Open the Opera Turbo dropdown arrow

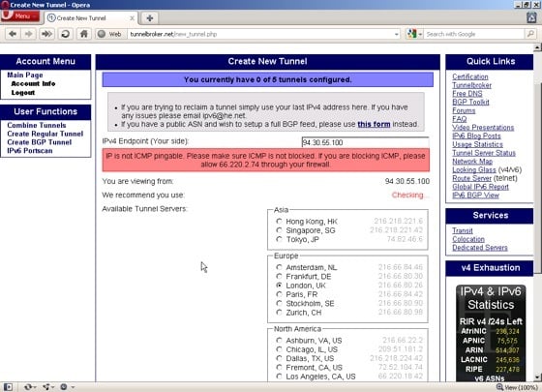(73, 387)
